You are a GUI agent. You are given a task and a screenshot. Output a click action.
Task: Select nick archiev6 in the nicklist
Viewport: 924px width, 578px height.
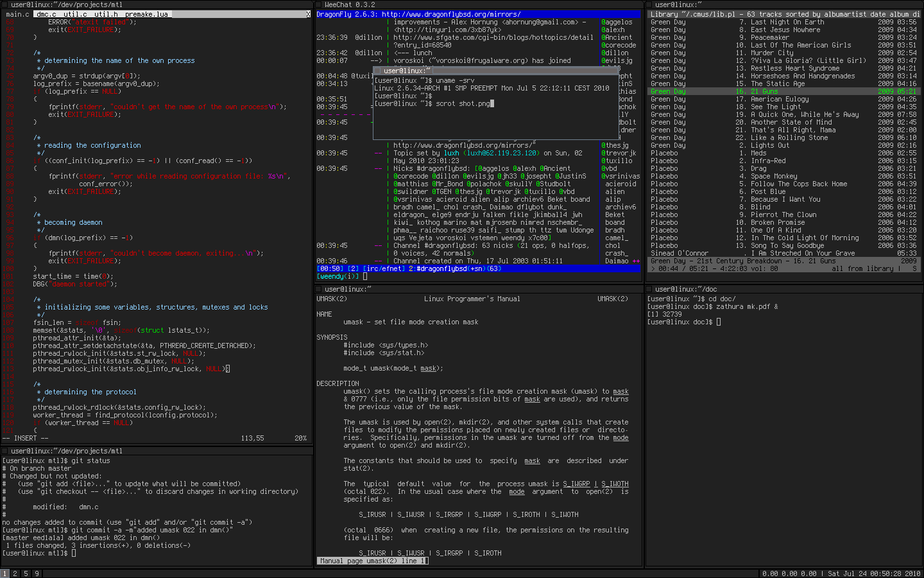[x=620, y=207]
